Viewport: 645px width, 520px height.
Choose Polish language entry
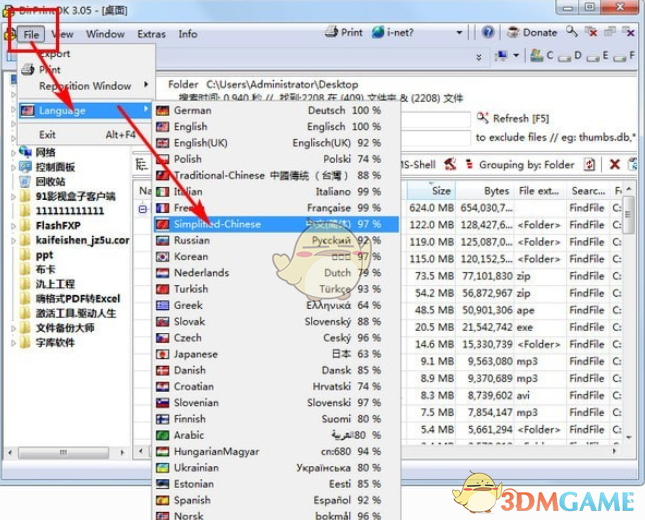(x=275, y=159)
